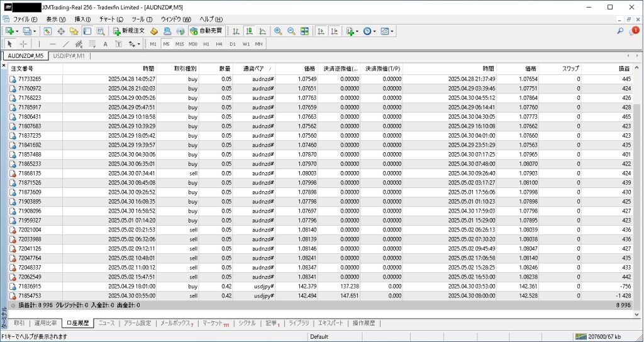Open the USDJPY#,M1 chart tab
644x342 pixels.
tap(69, 56)
